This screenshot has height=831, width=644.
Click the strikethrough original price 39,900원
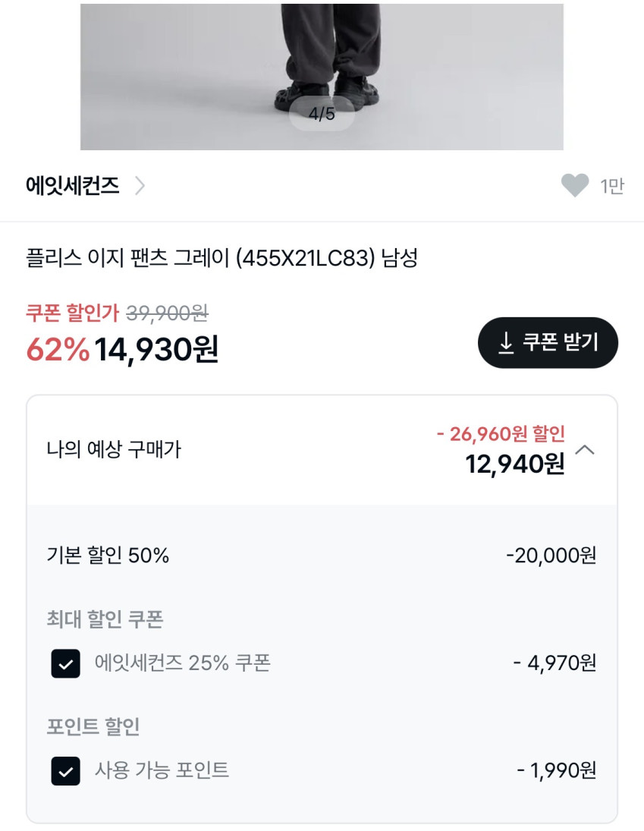pyautogui.click(x=167, y=312)
